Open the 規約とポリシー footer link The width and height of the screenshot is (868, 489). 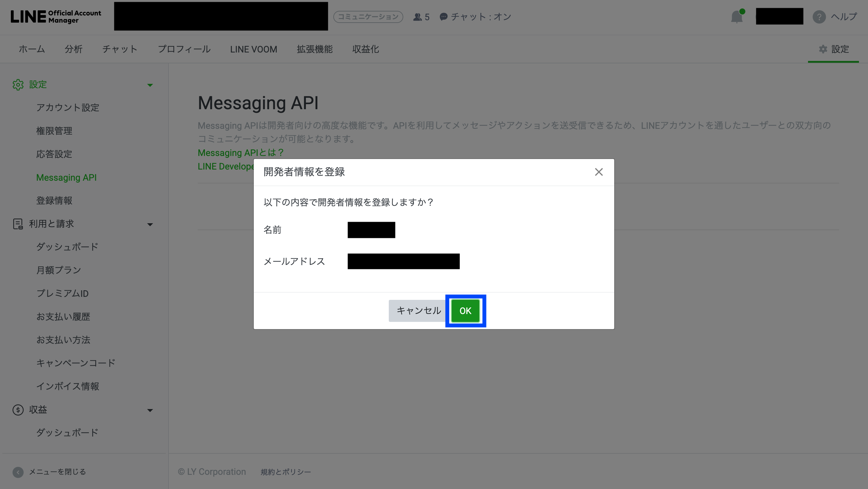[285, 472]
